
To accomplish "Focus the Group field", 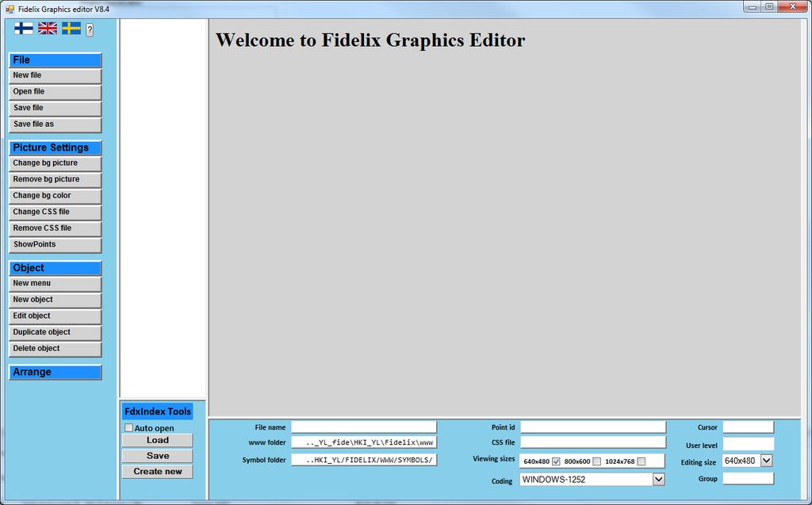I will tap(749, 479).
